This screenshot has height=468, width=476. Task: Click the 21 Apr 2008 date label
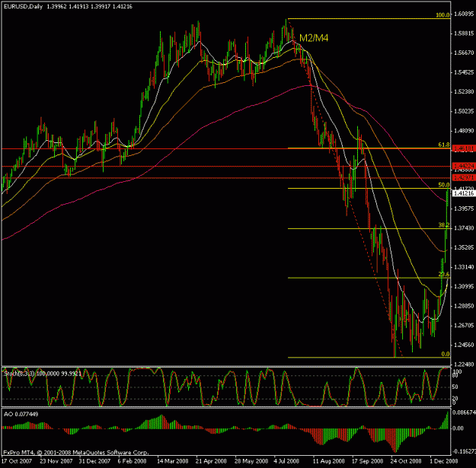tap(211, 461)
